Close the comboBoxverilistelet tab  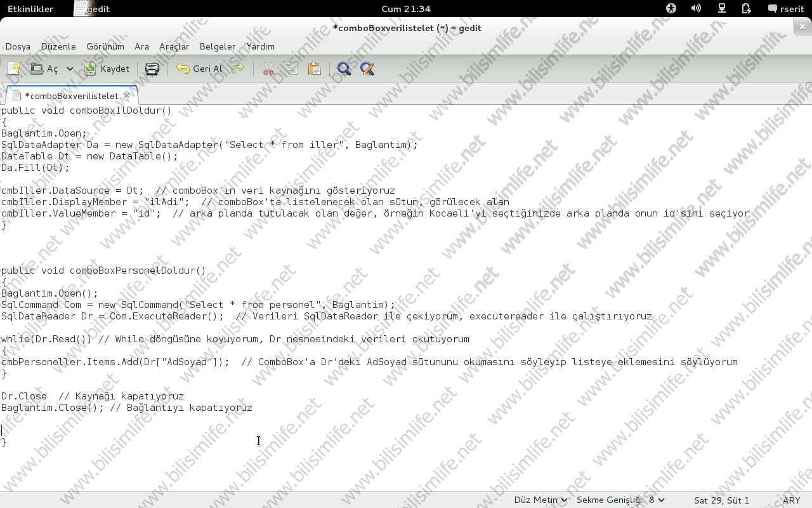(127, 95)
